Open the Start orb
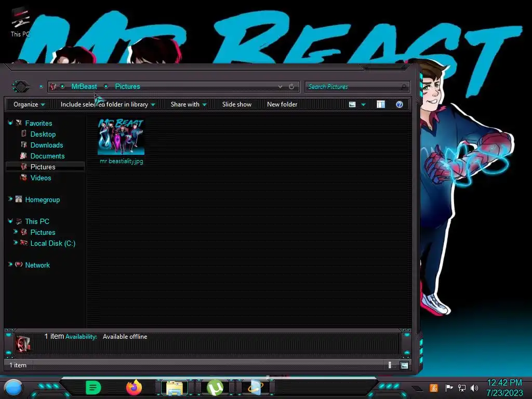 [x=14, y=388]
